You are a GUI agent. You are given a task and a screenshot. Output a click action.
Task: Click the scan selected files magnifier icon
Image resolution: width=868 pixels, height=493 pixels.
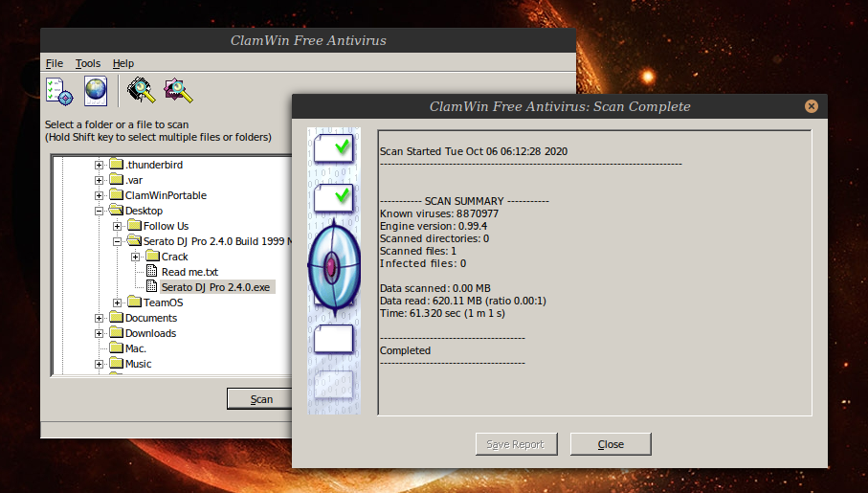178,90
